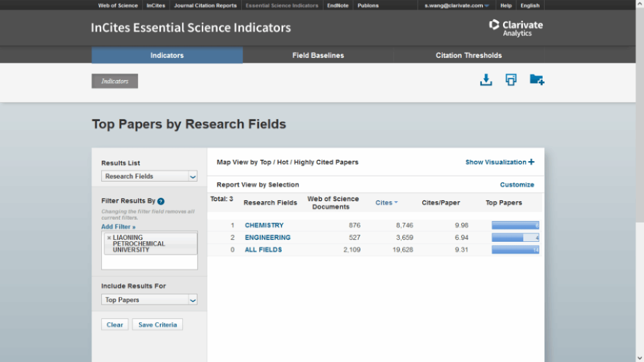
Task: Click the print report icon
Action: [x=511, y=80]
